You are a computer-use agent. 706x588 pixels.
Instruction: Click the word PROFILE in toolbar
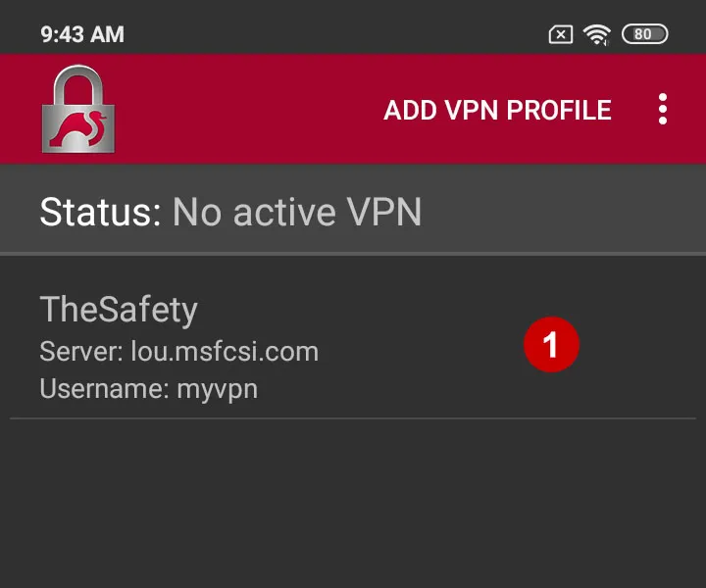(559, 110)
